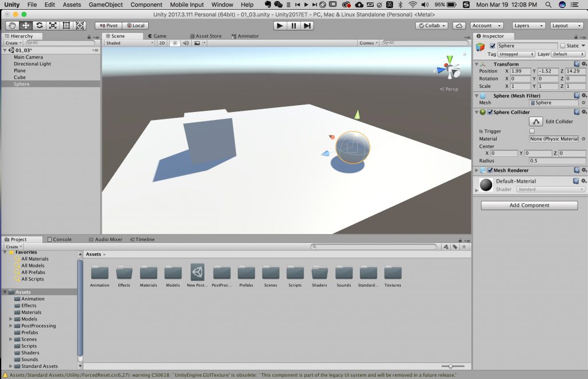The image size is (588, 379).
Task: Select All Materials favorite
Action: click(x=34, y=258)
